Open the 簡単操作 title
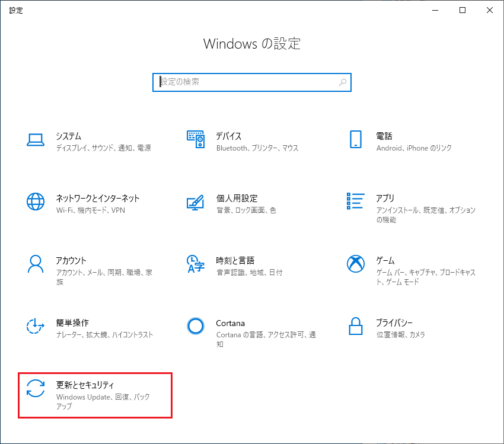504x444 pixels. 72,323
